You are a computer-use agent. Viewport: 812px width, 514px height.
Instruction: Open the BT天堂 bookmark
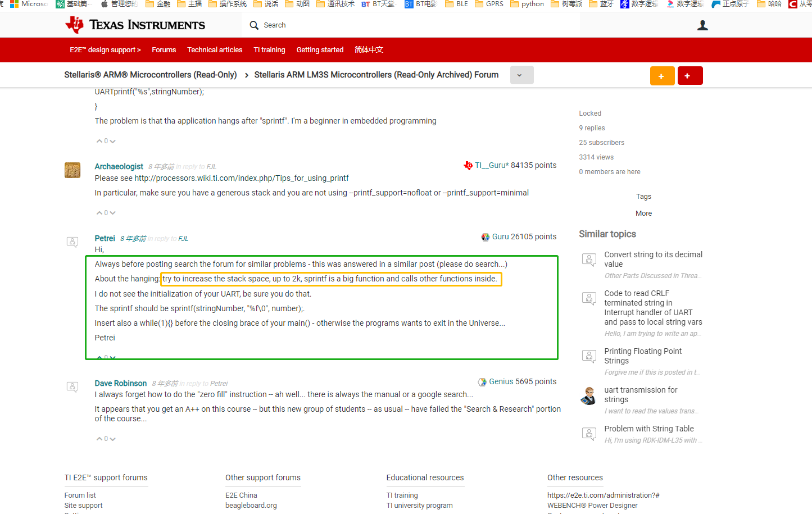click(x=378, y=4)
